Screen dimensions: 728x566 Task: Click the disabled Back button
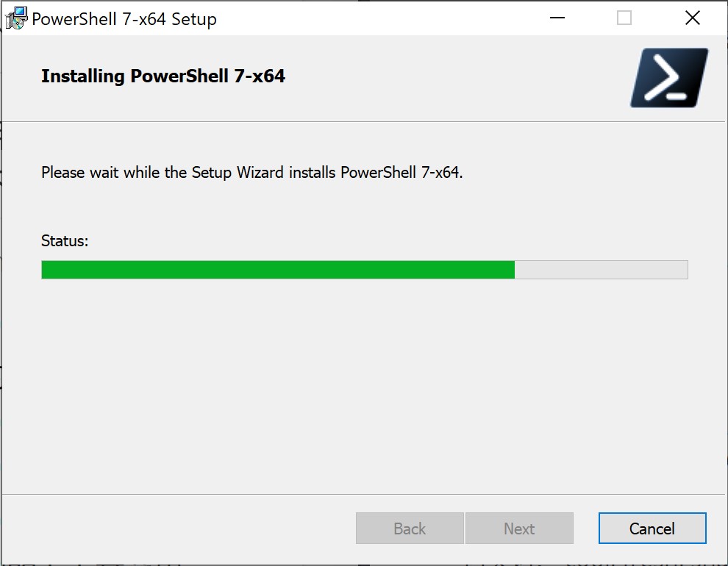point(410,528)
